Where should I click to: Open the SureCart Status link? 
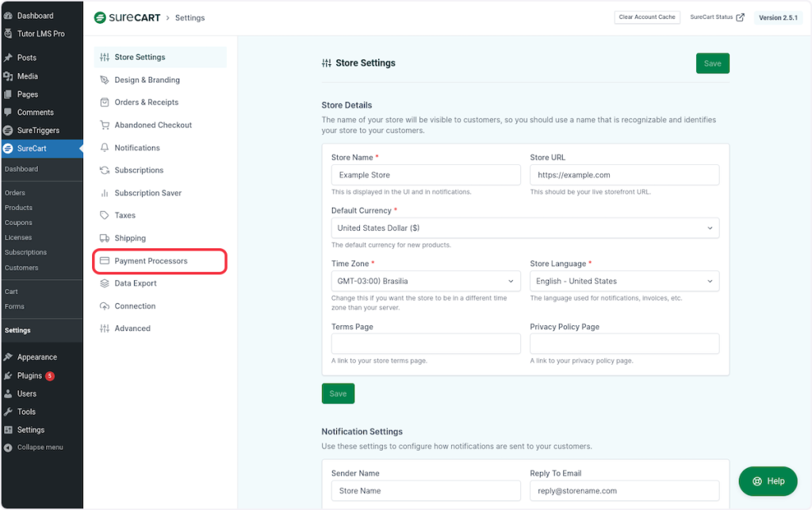tap(717, 17)
